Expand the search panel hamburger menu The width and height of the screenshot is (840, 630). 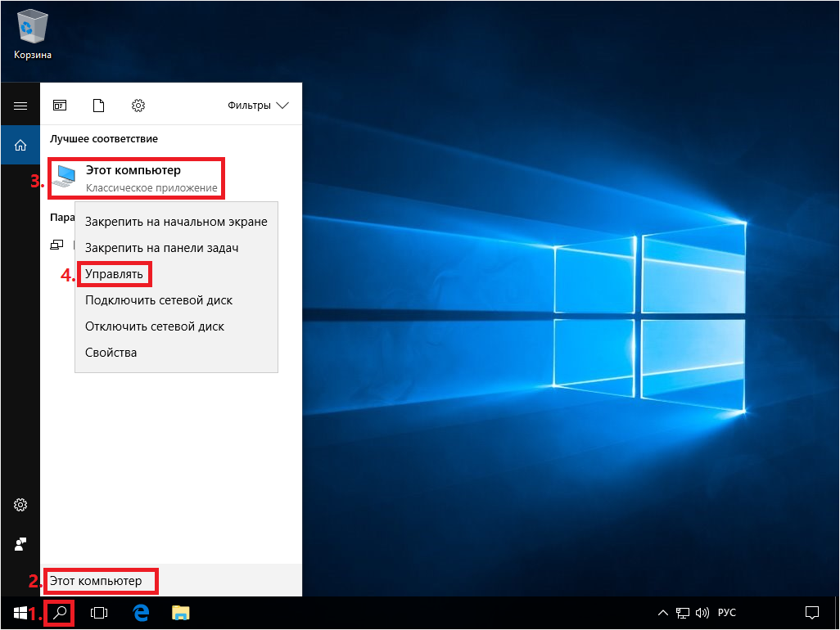coord(20,106)
